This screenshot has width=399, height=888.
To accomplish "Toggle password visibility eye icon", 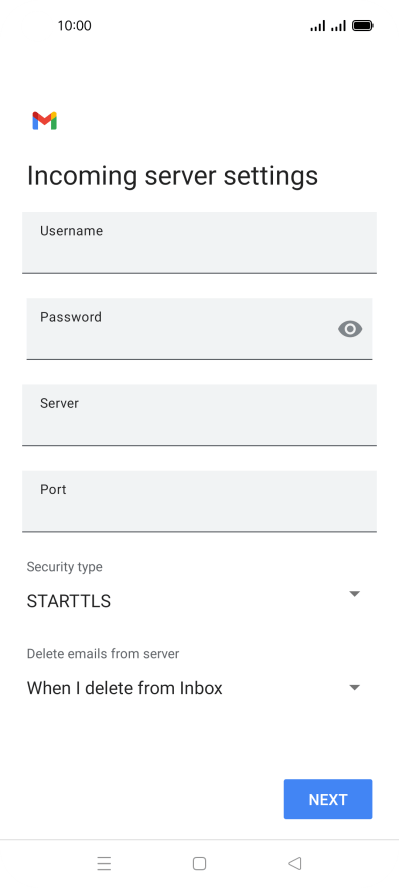I will tap(350, 329).
